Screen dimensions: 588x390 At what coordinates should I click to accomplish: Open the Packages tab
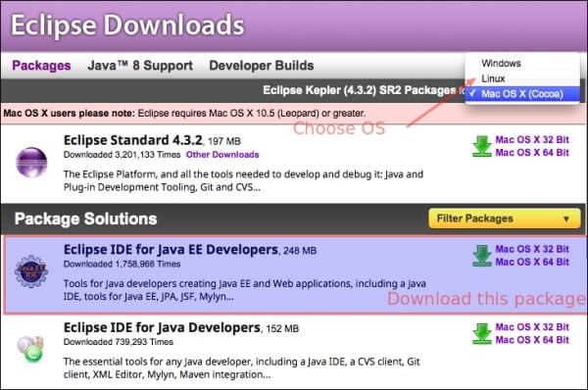pos(41,66)
